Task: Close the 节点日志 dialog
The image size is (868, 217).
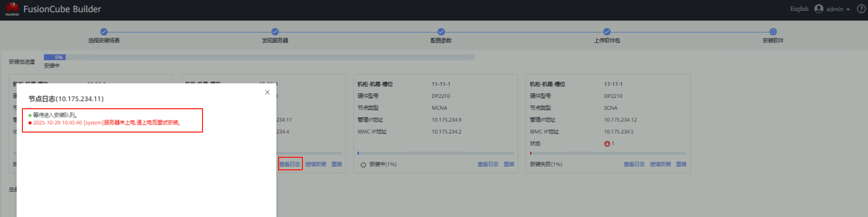Action: point(267,92)
